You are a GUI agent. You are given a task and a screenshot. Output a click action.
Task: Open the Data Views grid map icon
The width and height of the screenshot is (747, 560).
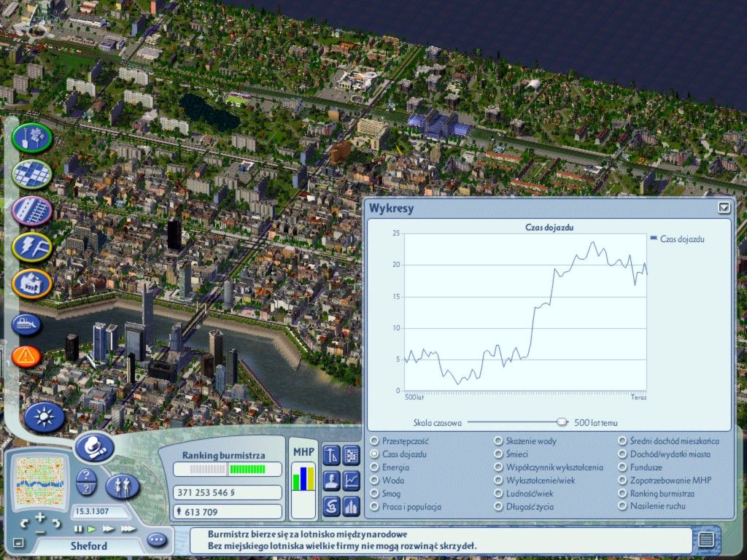tap(351, 455)
